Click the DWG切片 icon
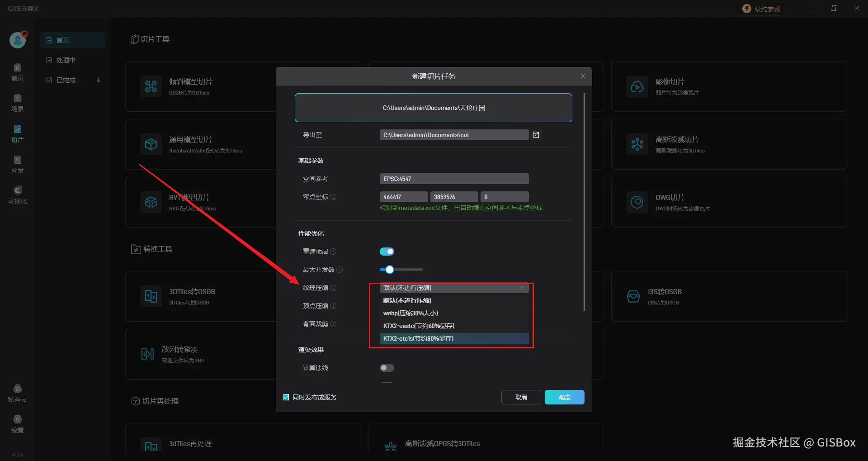Image resolution: width=868 pixels, height=461 pixels. tap(637, 202)
